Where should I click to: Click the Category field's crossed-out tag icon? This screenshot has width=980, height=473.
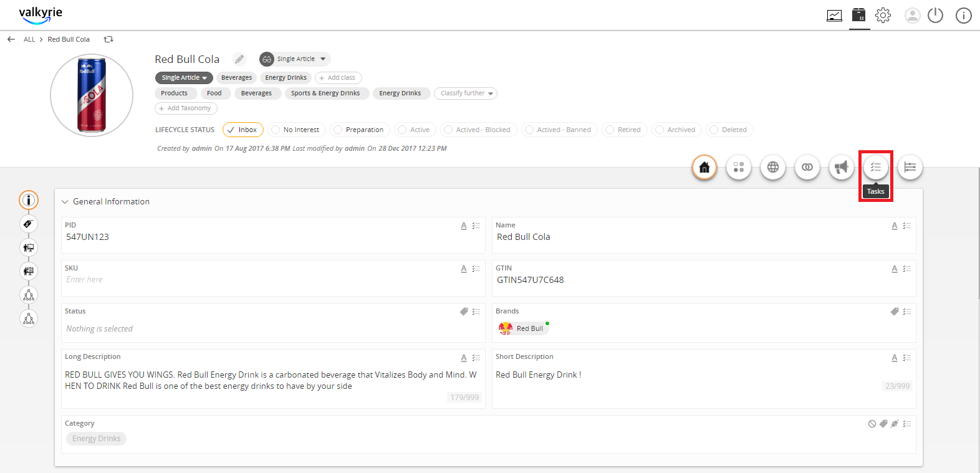pyautogui.click(x=895, y=424)
